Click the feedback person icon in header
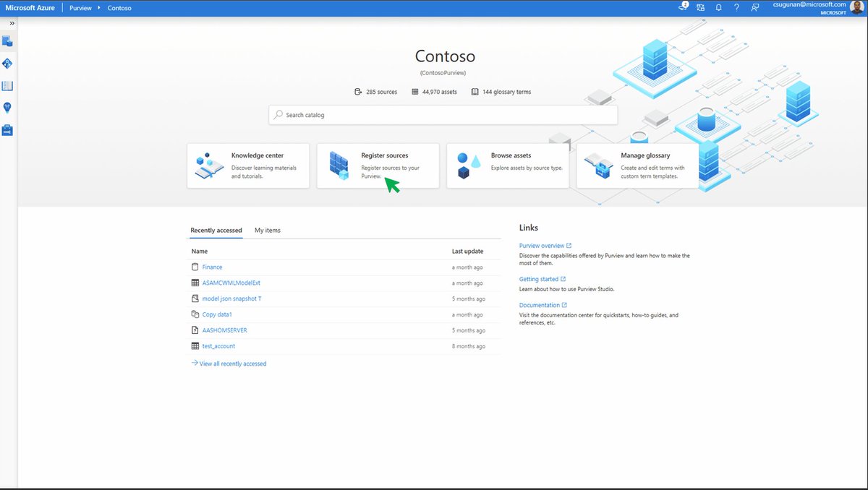868x490 pixels. coord(755,7)
